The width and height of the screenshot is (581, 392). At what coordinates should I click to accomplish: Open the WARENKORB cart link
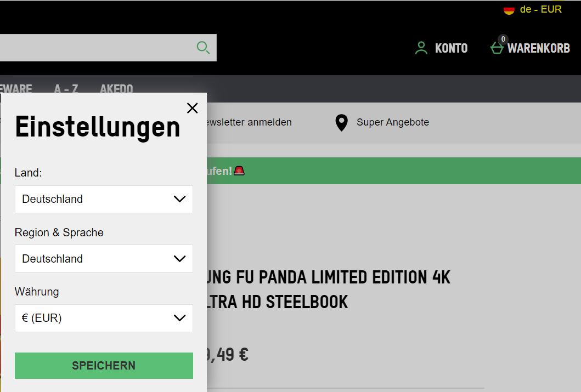point(538,48)
